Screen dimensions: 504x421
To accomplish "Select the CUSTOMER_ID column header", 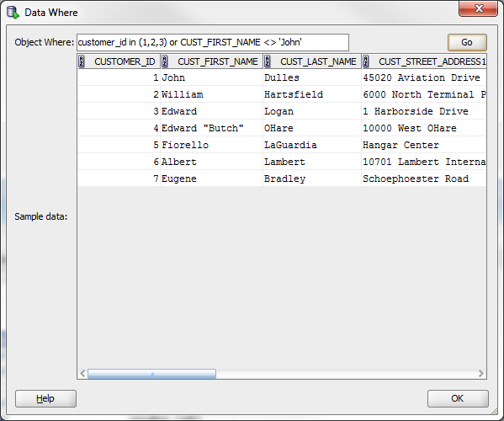I will point(119,61).
